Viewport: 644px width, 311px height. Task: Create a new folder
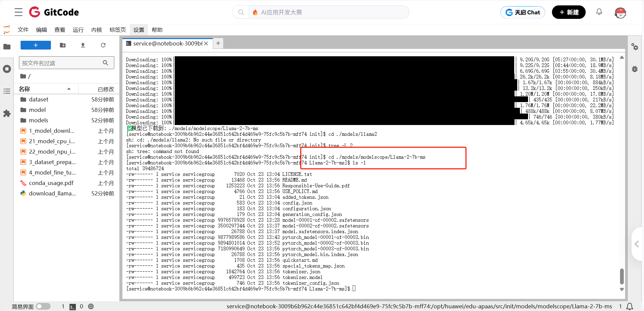[63, 45]
